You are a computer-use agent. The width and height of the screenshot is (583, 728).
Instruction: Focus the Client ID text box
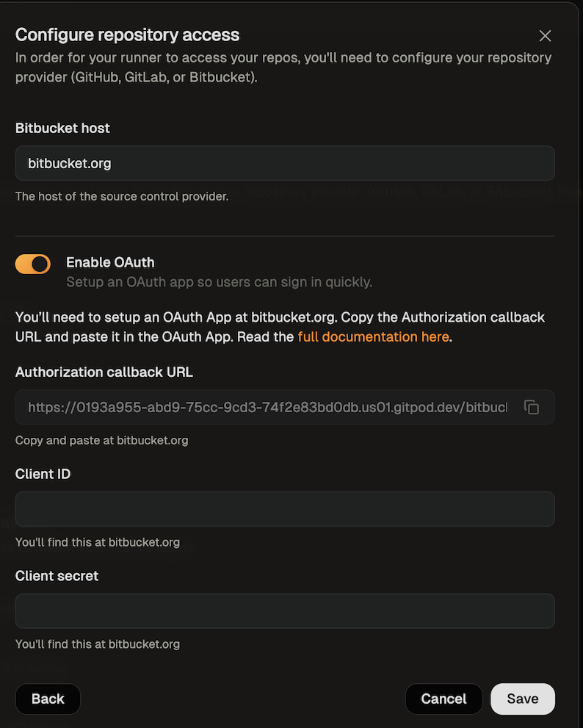click(x=284, y=508)
